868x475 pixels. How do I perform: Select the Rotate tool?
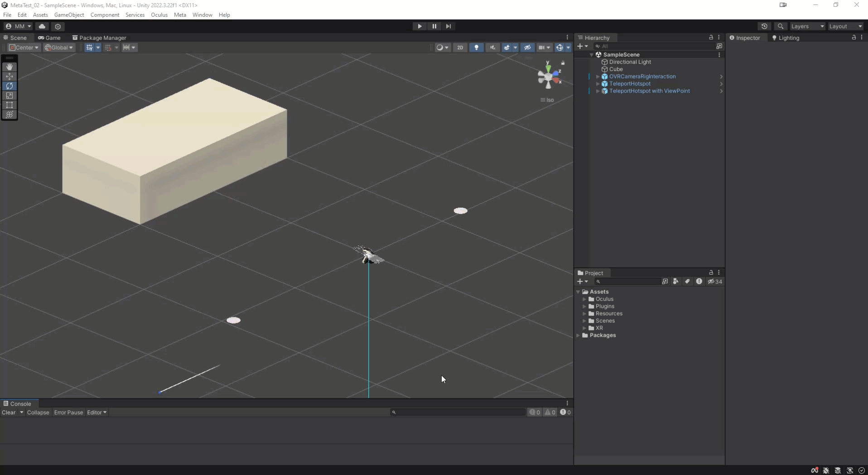(x=10, y=86)
